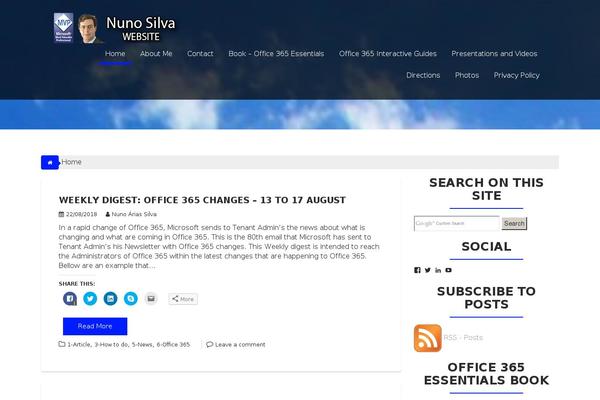The height and width of the screenshot is (400, 600).
Task: Open the 1-Article category
Action: [x=79, y=344]
